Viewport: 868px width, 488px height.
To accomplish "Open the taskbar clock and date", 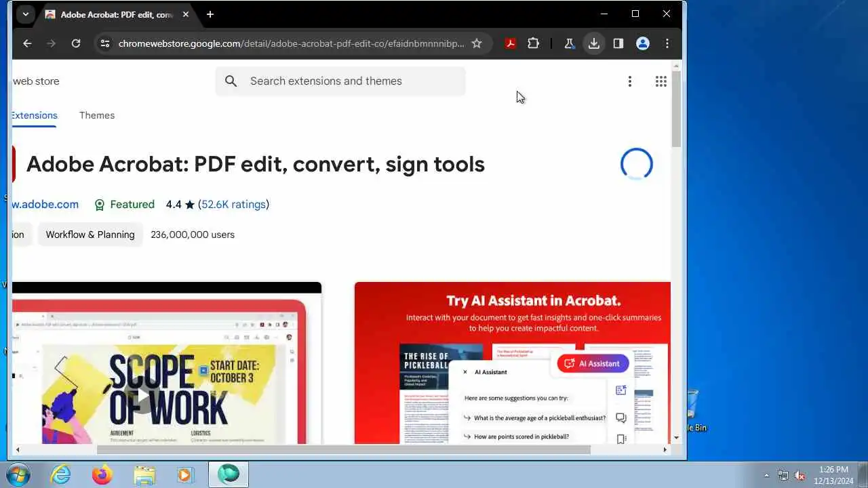I will [834, 475].
